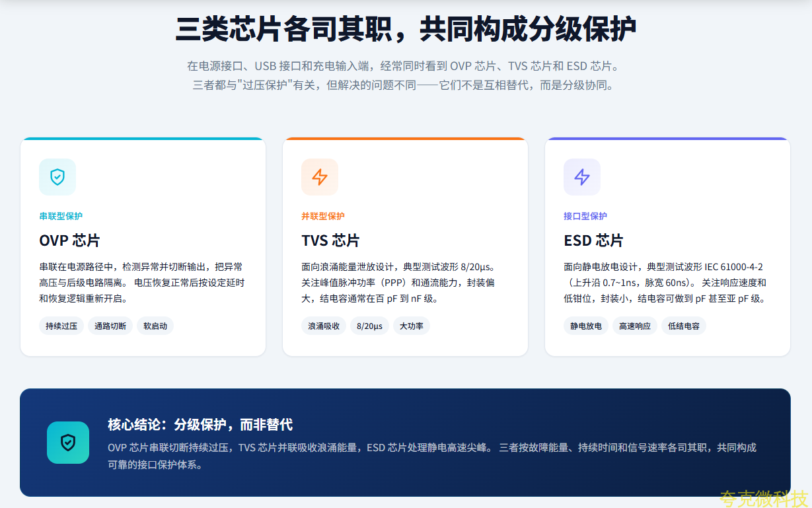This screenshot has height=508, width=812.
Task: Click the intro line starting 在电源接口
Action: (x=405, y=66)
